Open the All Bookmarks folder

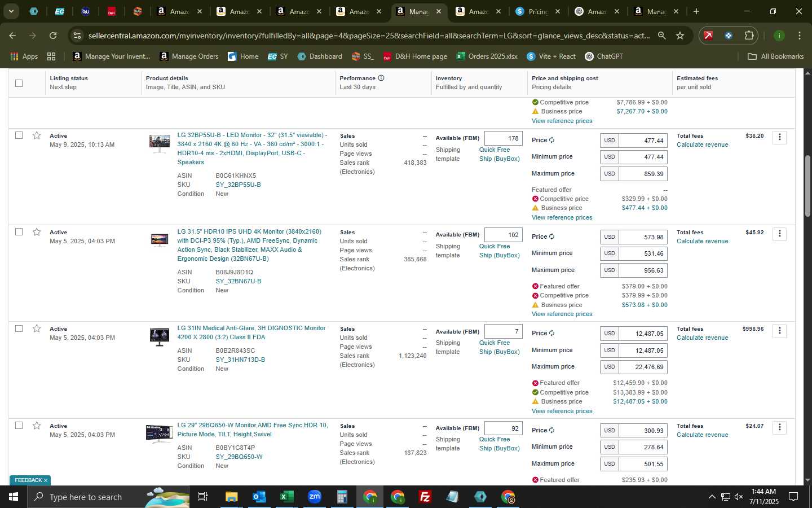pyautogui.click(x=775, y=56)
